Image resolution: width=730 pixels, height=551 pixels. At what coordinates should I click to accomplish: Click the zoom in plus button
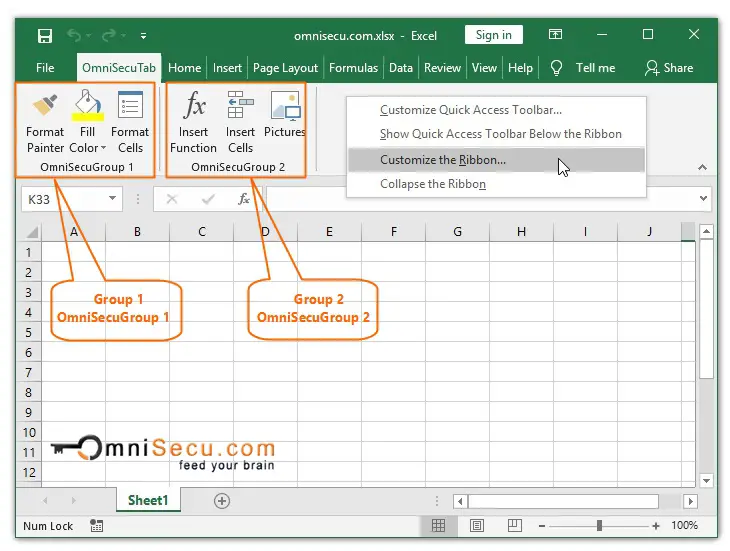(x=656, y=526)
